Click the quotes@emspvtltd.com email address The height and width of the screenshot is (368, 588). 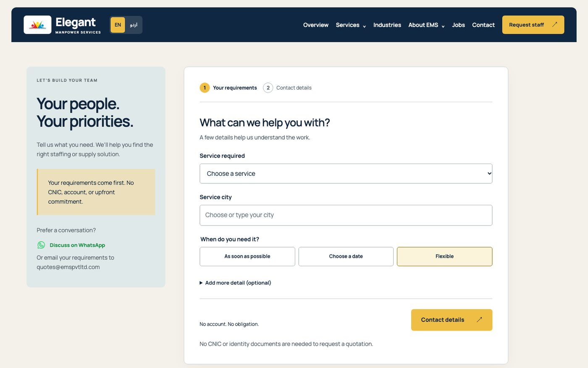pyautogui.click(x=68, y=267)
